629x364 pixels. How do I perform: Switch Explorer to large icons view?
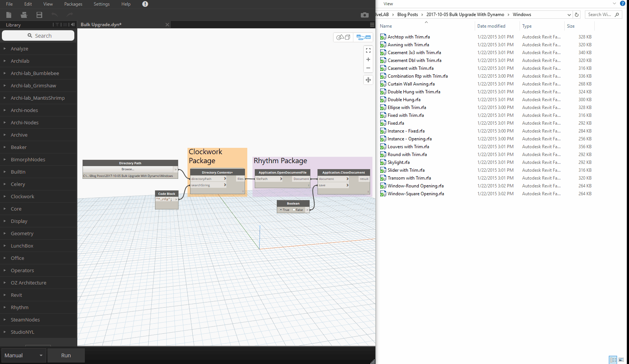point(621,360)
